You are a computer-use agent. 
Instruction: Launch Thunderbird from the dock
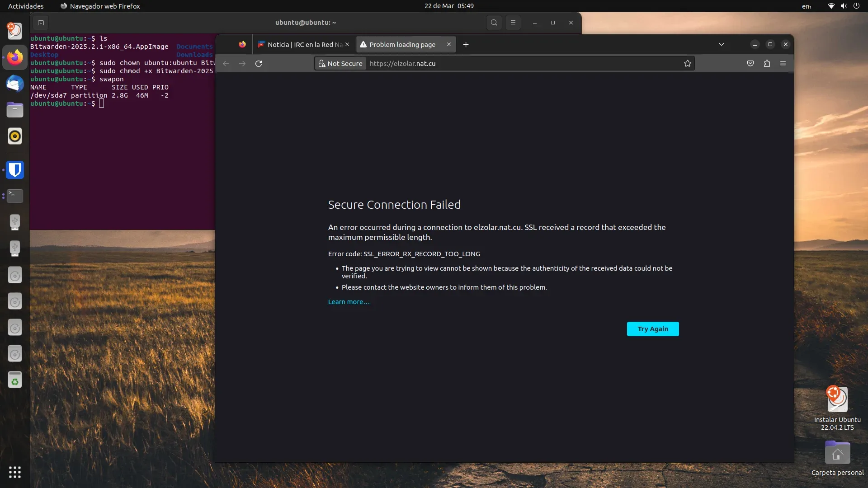point(15,84)
